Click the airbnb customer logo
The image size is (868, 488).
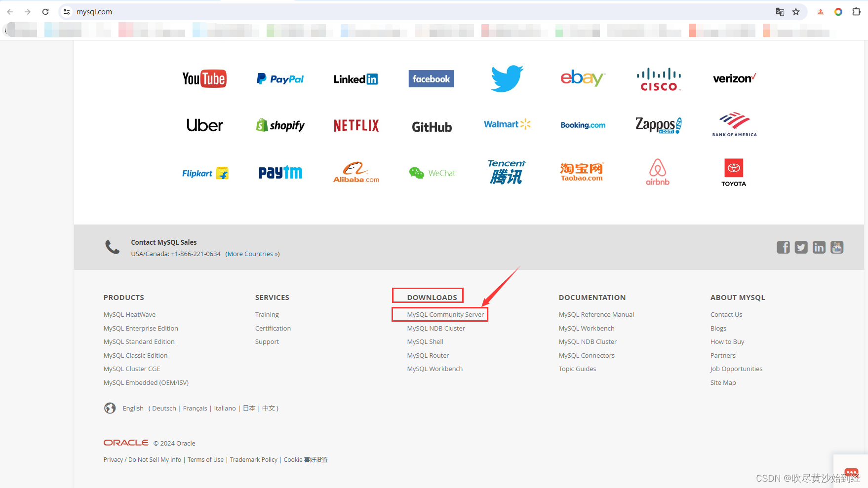click(x=658, y=172)
